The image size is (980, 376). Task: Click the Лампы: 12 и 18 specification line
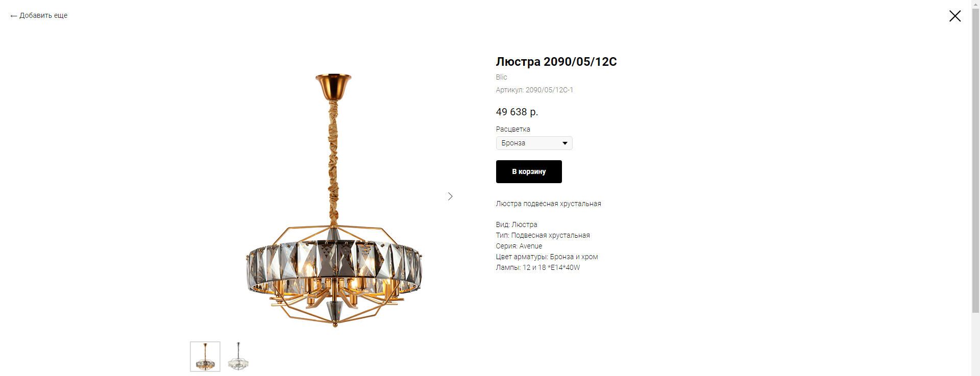click(x=538, y=267)
